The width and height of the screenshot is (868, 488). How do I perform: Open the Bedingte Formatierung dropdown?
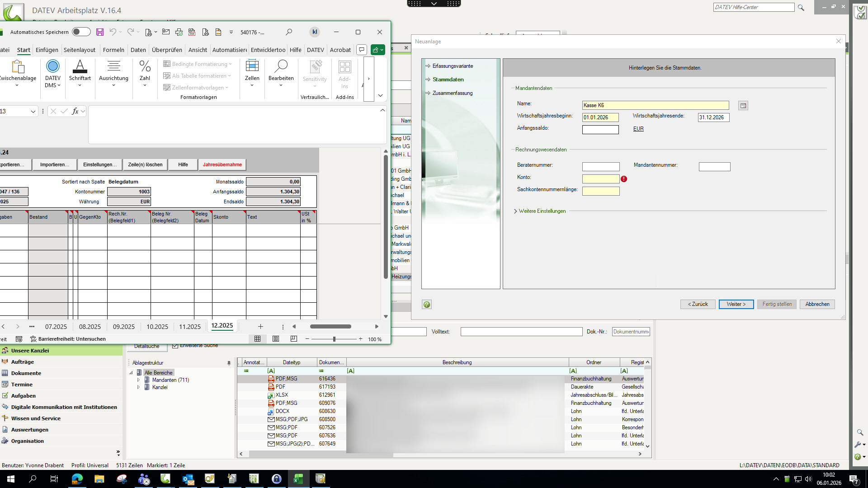[198, 64]
